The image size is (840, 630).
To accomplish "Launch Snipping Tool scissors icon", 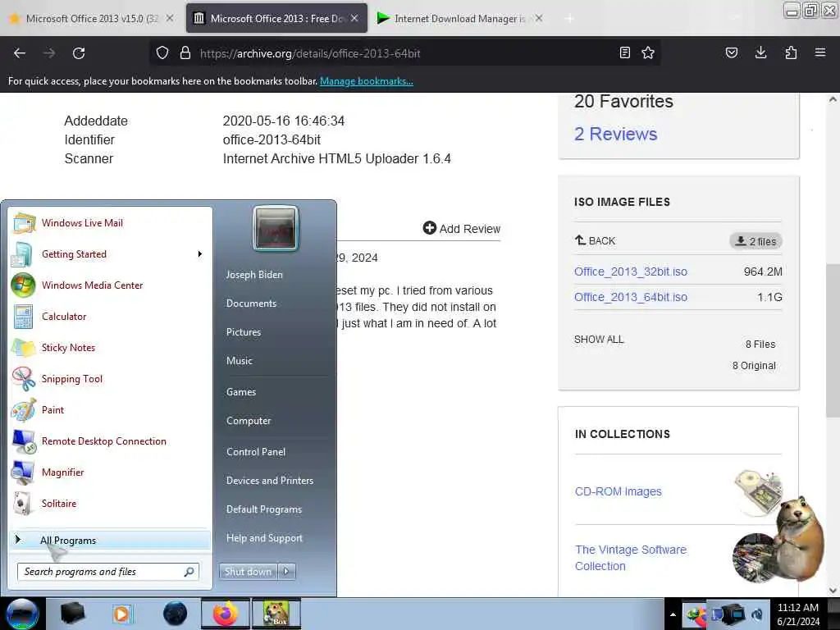I will tap(23, 379).
